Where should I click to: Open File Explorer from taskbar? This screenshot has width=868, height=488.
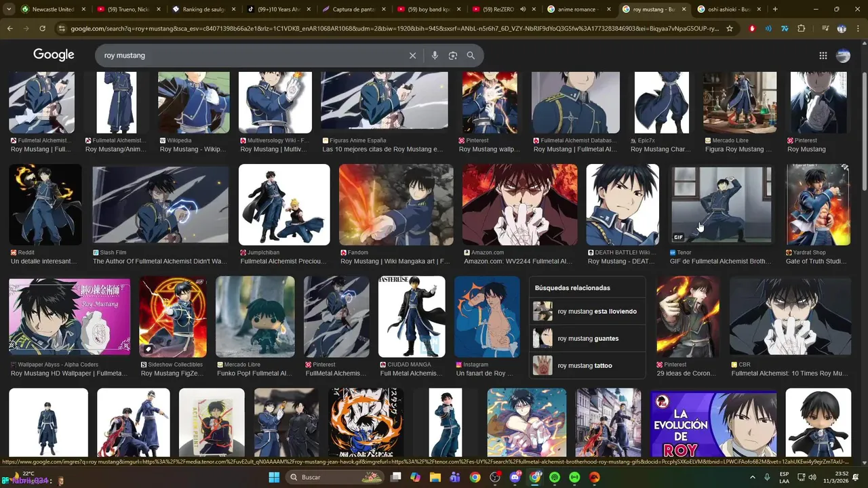(x=435, y=477)
